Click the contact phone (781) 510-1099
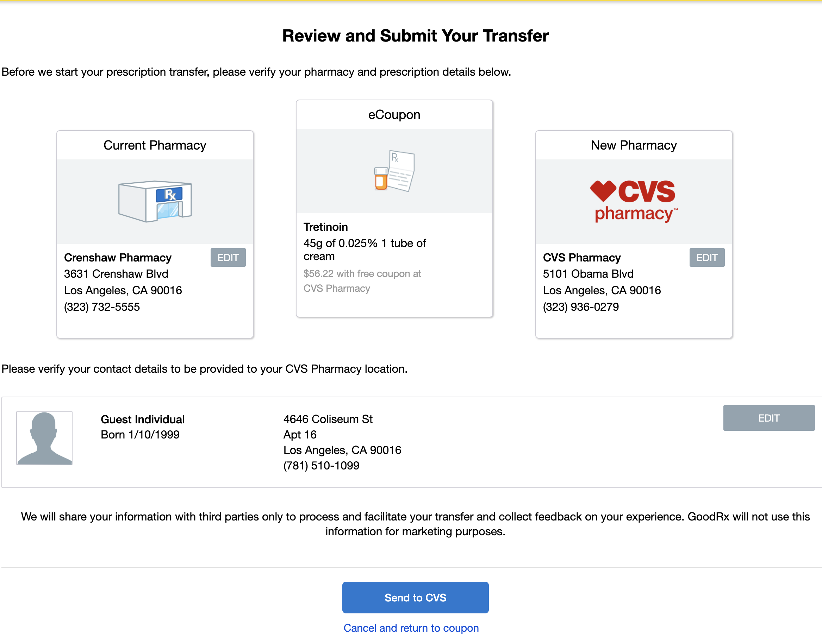 tap(322, 466)
